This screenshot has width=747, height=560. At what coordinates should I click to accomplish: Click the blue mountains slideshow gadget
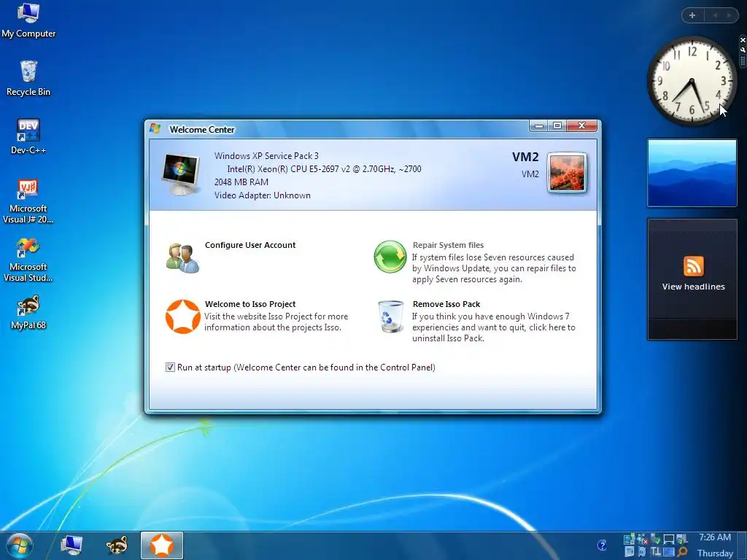coord(692,173)
